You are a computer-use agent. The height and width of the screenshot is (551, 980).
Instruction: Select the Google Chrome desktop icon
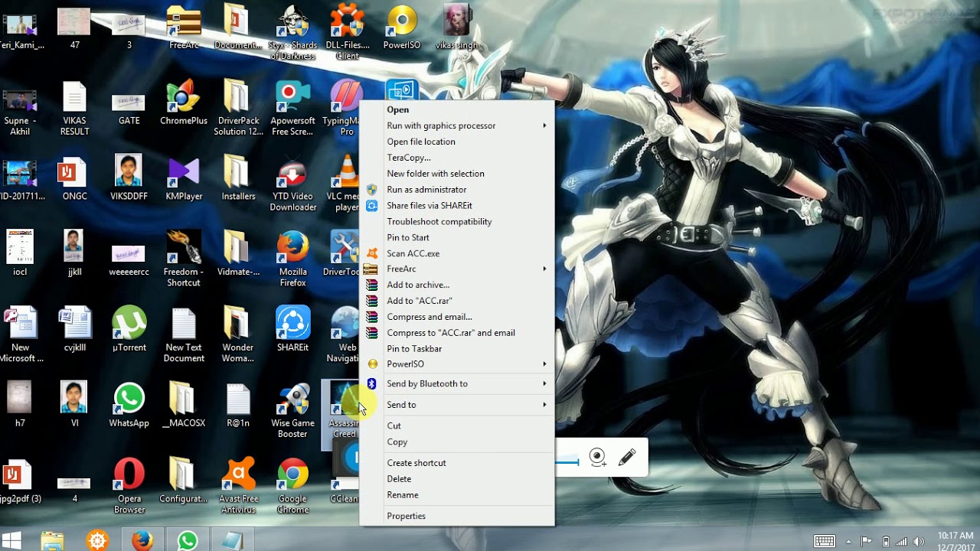pos(292,486)
